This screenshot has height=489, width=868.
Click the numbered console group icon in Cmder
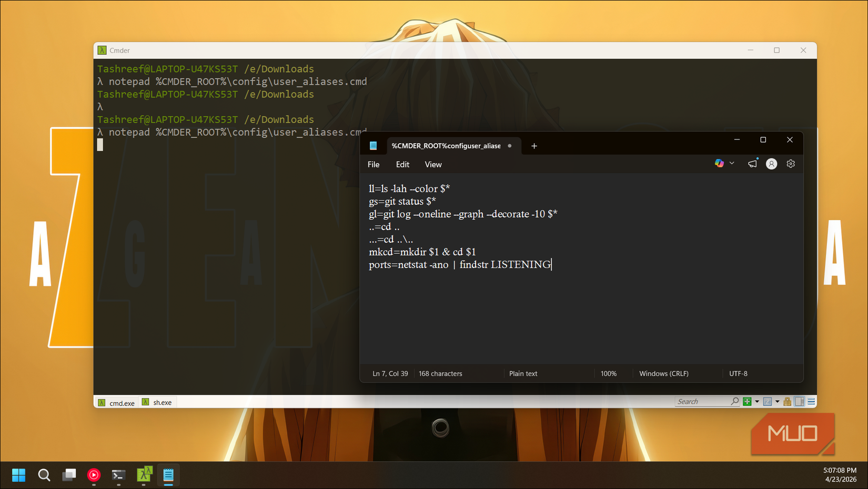768,401
